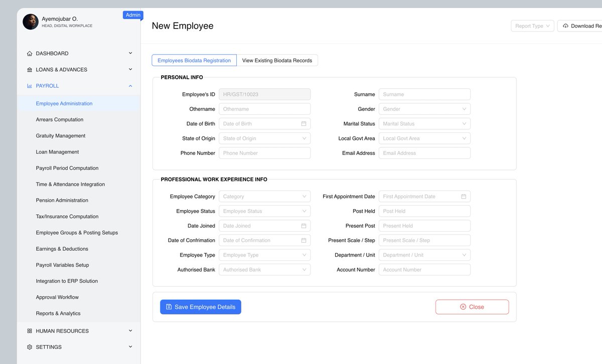The height and width of the screenshot is (364, 602).
Task: Open the Employee Status dropdown
Action: point(264,211)
